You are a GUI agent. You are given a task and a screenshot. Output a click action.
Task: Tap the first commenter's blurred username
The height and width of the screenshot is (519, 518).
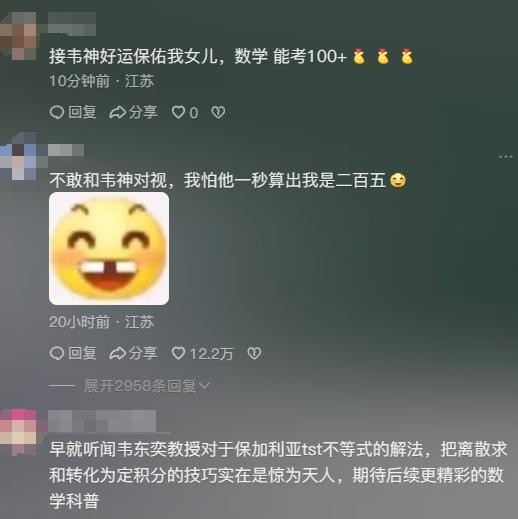[72, 23]
